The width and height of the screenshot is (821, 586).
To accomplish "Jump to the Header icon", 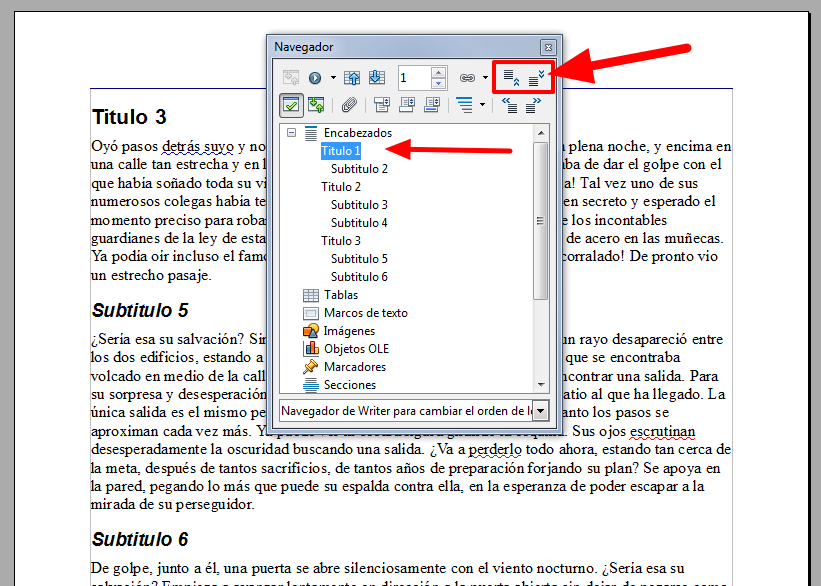I will click(382, 105).
